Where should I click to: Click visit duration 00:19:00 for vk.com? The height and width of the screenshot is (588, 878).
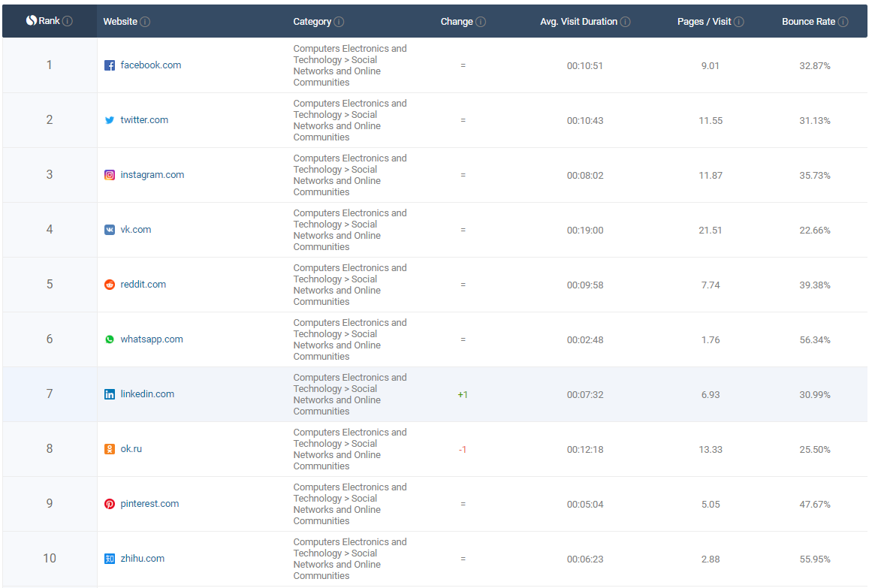[x=585, y=230]
